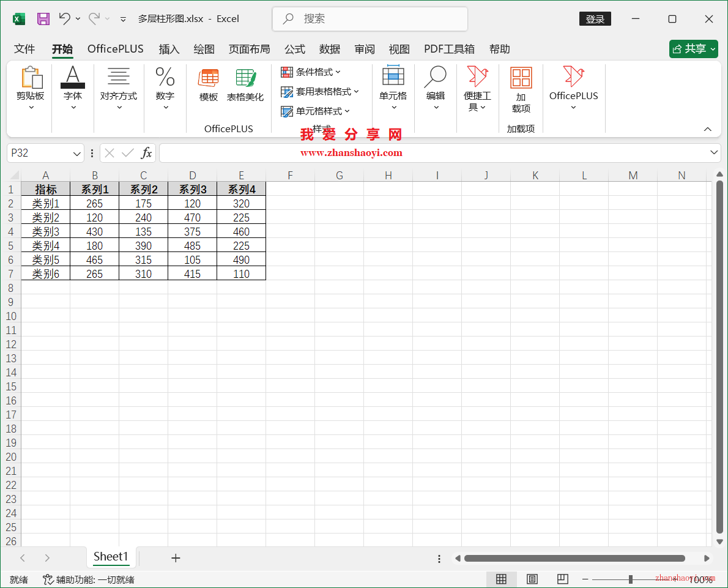This screenshot has height=588, width=728.
Task: Switch to Page Break Preview view
Action: coord(563,579)
